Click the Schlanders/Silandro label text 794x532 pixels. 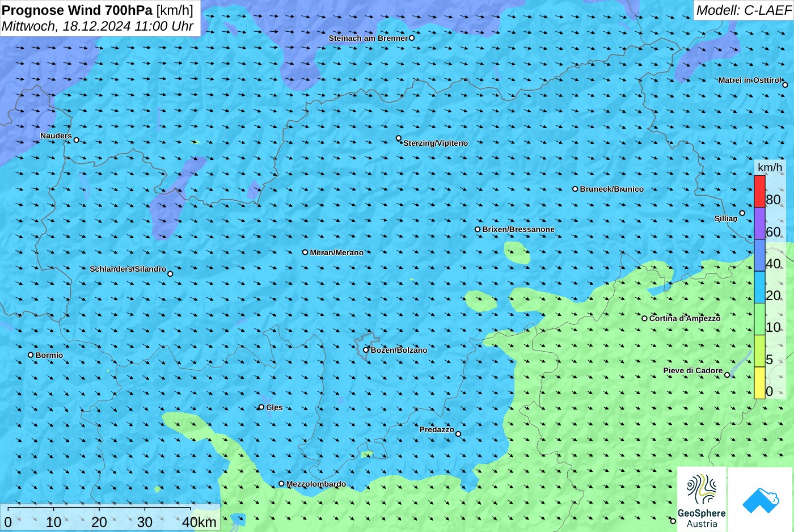pos(128,269)
